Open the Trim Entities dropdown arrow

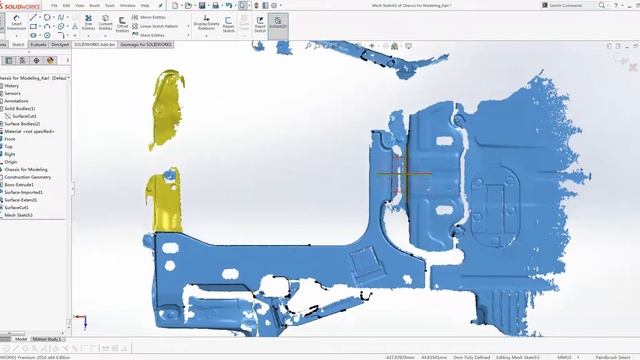click(x=88, y=36)
